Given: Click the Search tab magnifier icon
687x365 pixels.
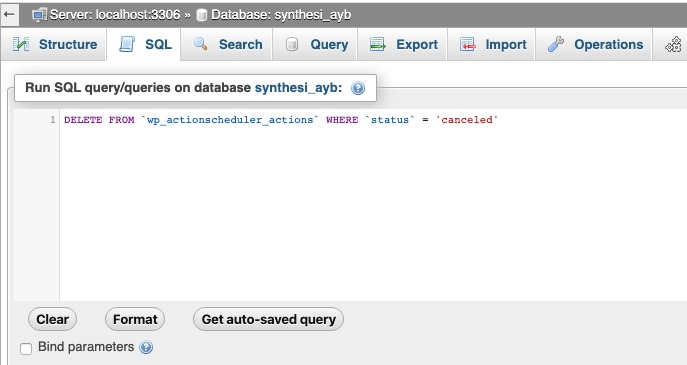Looking at the screenshot, I should (201, 44).
